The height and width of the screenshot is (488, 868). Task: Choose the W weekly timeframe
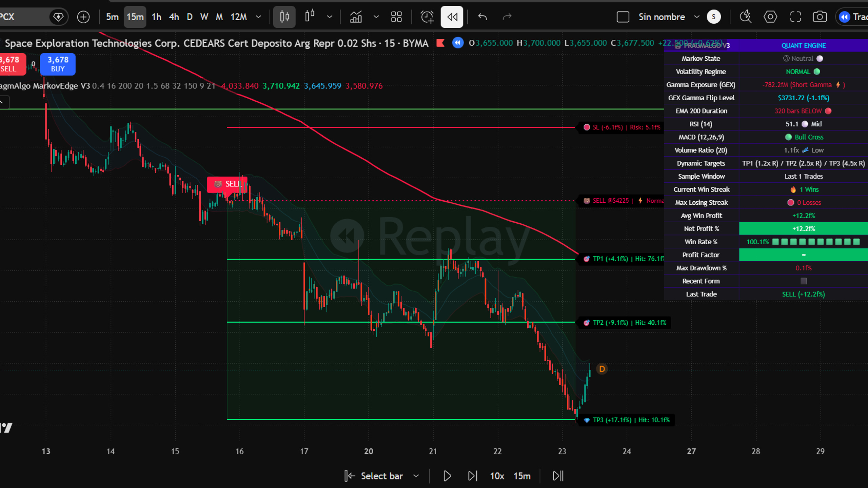[x=204, y=17]
